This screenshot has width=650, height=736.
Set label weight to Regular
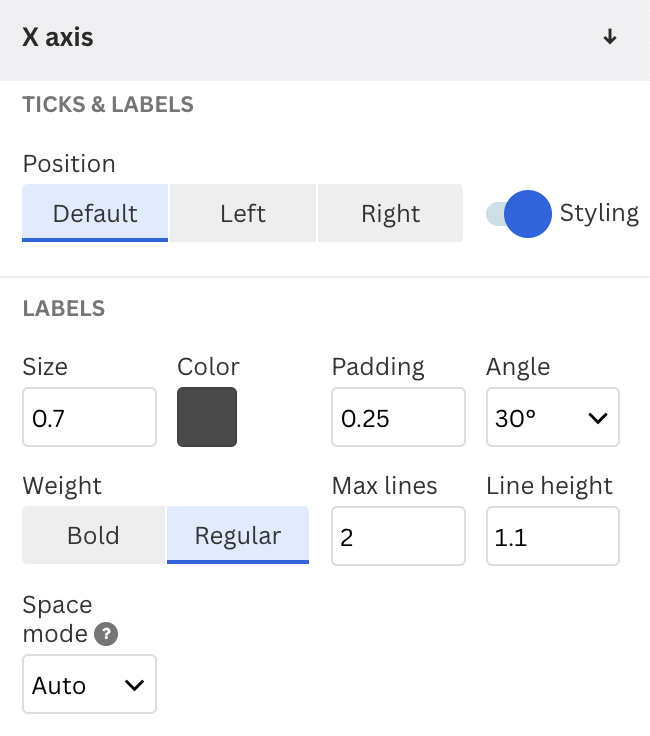click(238, 535)
